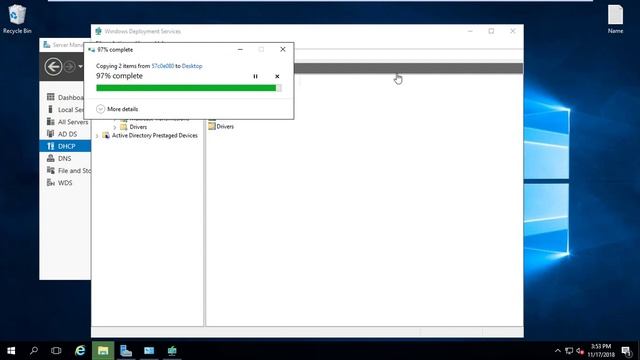640x360 pixels.
Task: Click the AD DS role icon
Action: point(51,133)
